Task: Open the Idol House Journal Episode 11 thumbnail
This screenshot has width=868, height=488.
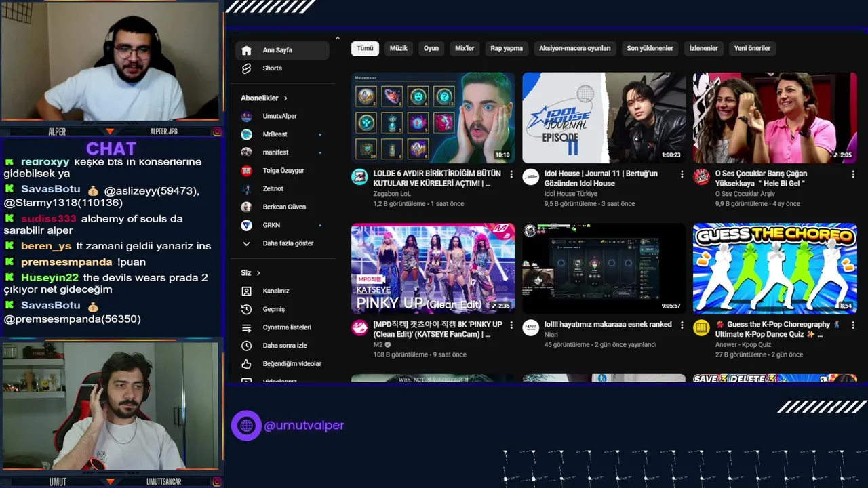Action: (604, 118)
